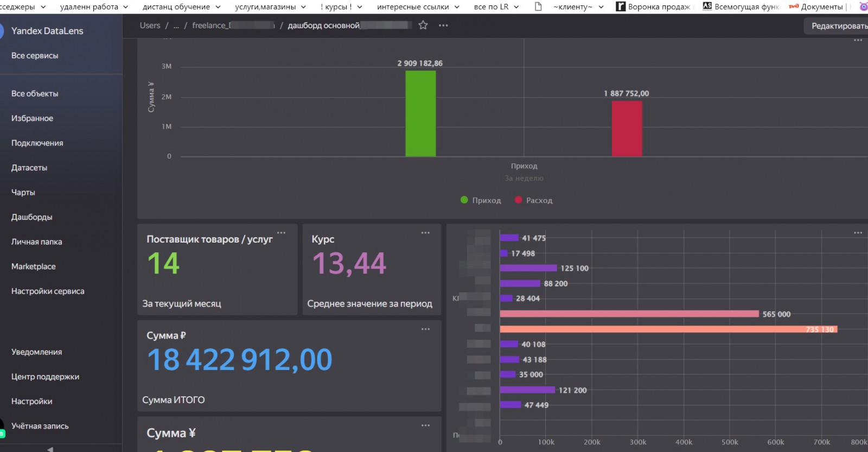Screen dimensions: 868x452
Task: Select the 565 000 horizontal bar
Action: pos(629,314)
